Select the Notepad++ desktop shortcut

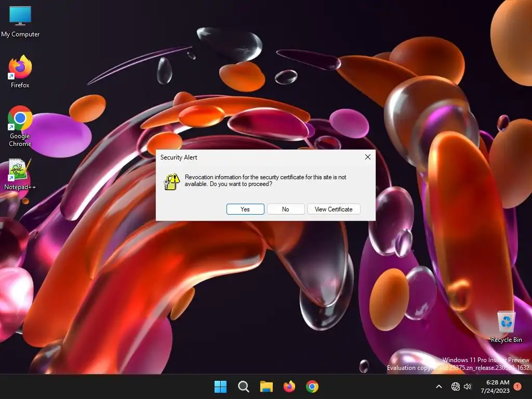click(20, 175)
